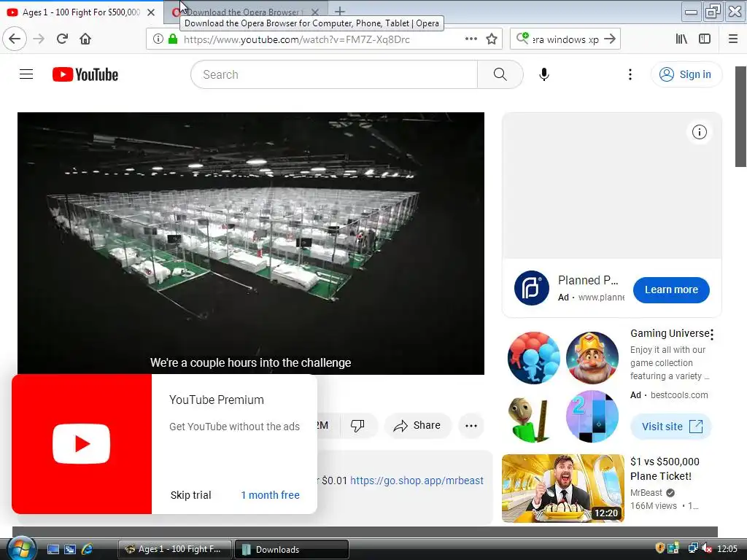Submit the search bar arrow
The width and height of the screenshot is (747, 560).
tap(610, 39)
